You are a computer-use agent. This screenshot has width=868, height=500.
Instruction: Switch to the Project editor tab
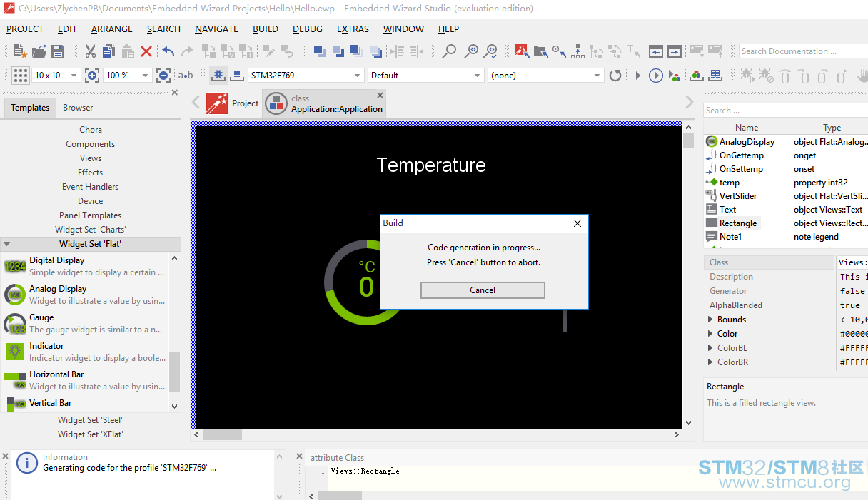pos(233,103)
